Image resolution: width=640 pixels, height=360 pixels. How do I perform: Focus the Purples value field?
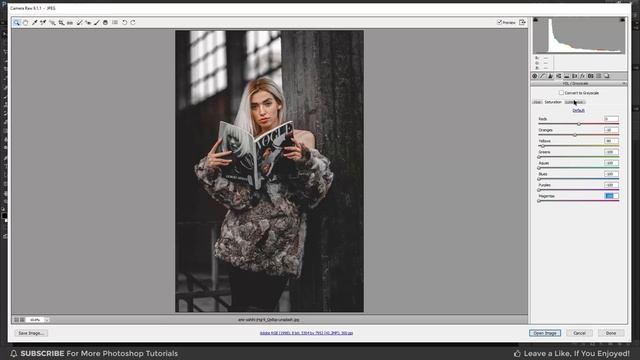[x=611, y=185]
